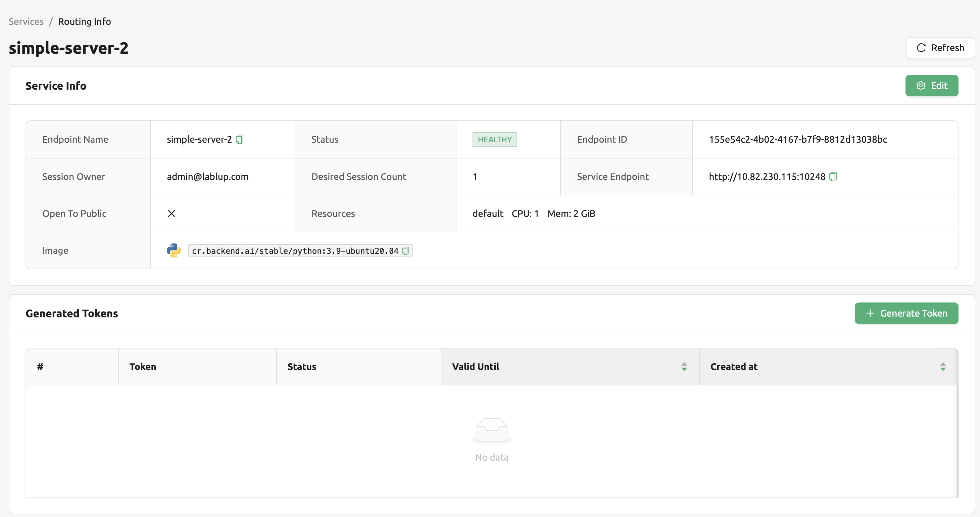This screenshot has height=517, width=980.
Task: Click the CPU: 1 resource value
Action: click(525, 214)
